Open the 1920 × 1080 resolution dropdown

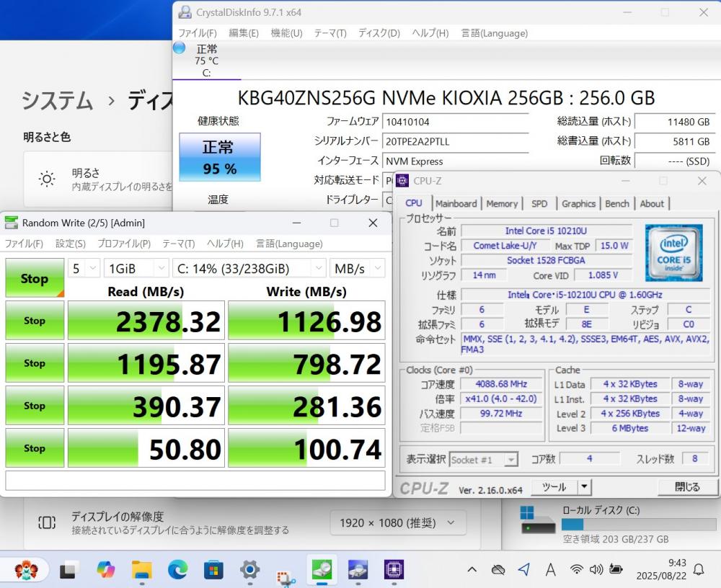tap(398, 522)
